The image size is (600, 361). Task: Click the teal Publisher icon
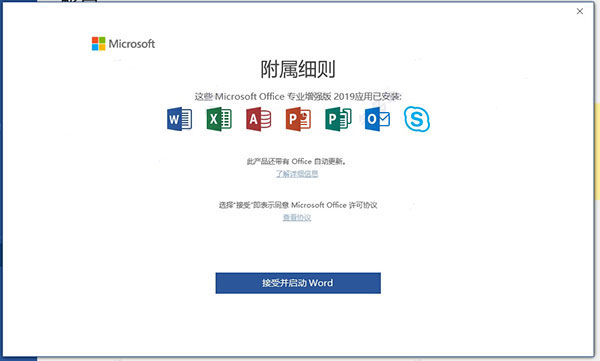coord(338,119)
